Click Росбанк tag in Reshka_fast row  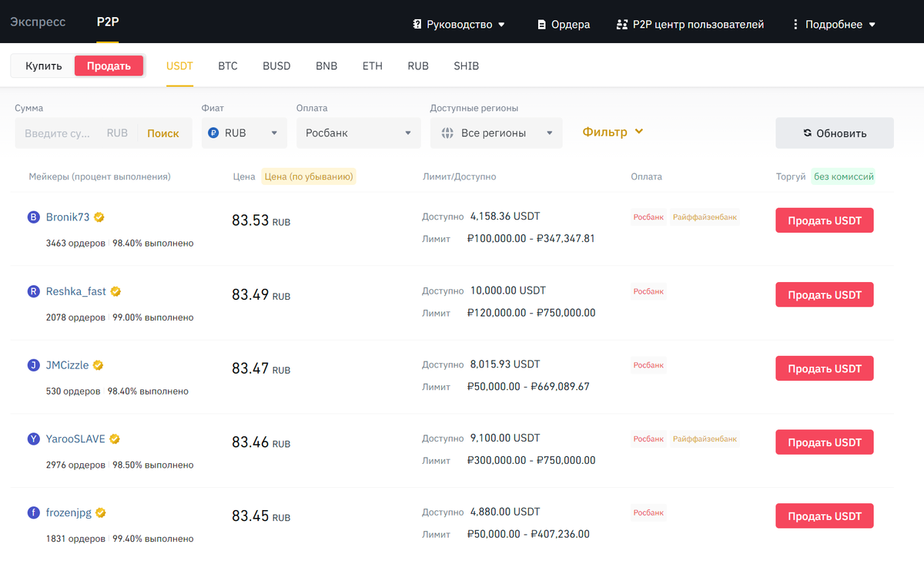click(x=648, y=291)
